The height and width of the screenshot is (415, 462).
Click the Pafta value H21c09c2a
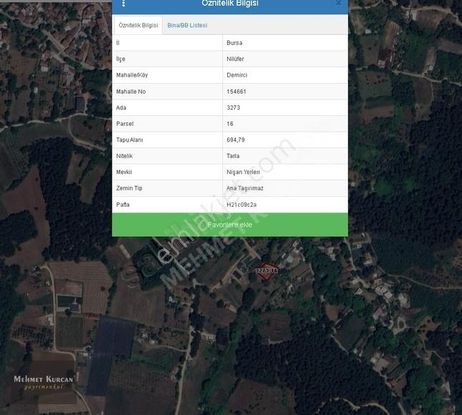point(242,205)
